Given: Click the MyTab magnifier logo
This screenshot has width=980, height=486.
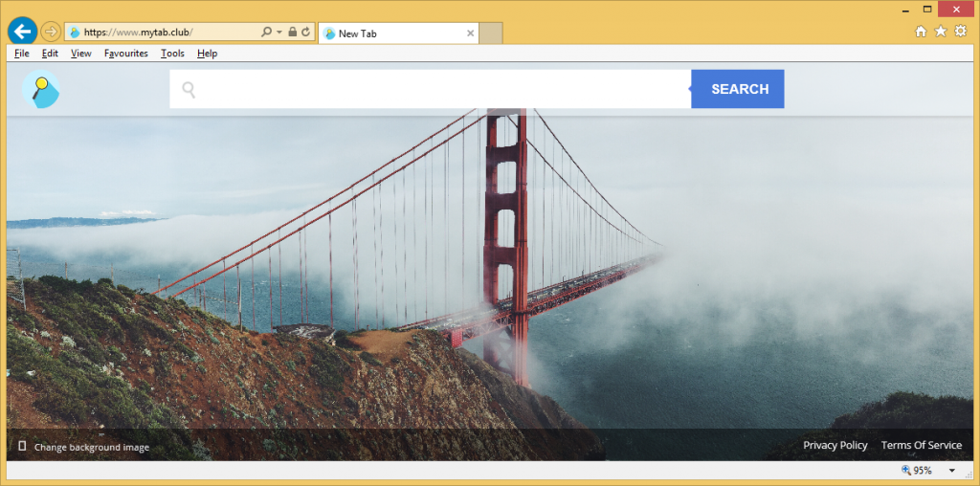Looking at the screenshot, I should [x=41, y=90].
